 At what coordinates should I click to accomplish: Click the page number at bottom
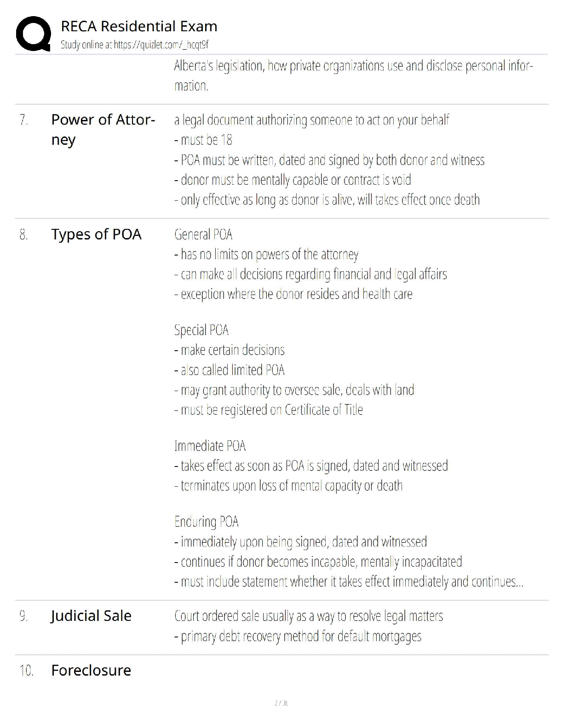click(x=281, y=703)
